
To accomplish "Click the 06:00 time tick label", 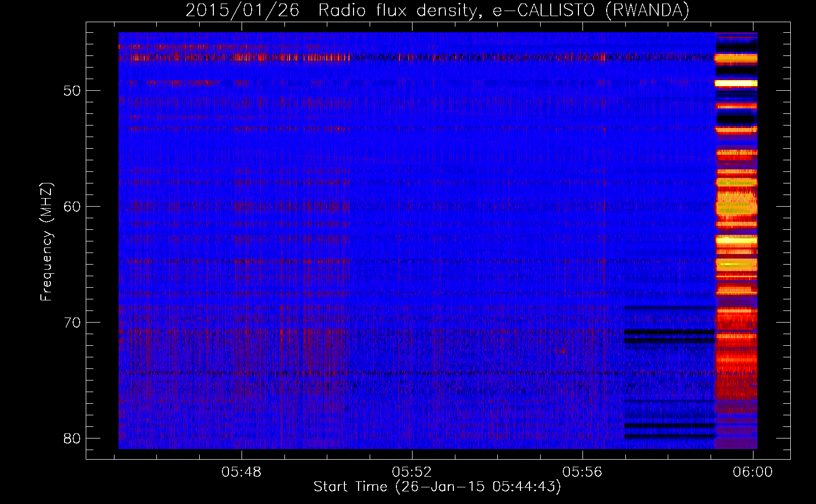I will click(752, 472).
